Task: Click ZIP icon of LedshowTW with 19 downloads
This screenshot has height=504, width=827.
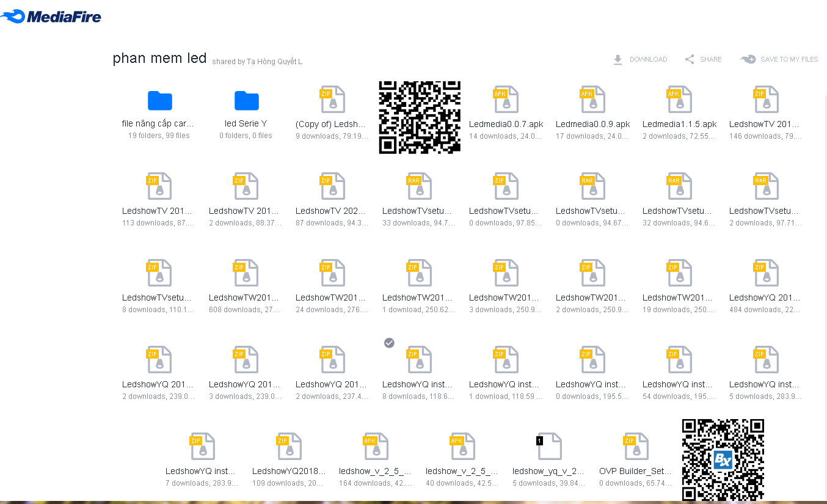Action: [x=680, y=272]
